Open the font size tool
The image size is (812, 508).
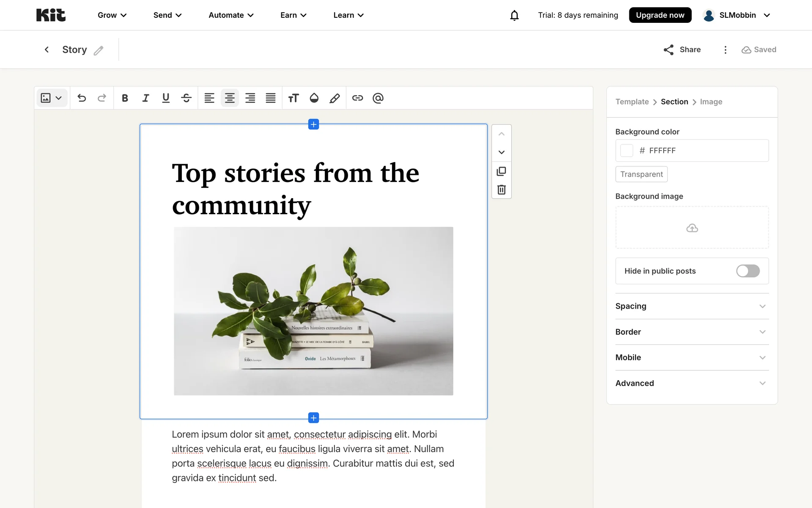(293, 98)
